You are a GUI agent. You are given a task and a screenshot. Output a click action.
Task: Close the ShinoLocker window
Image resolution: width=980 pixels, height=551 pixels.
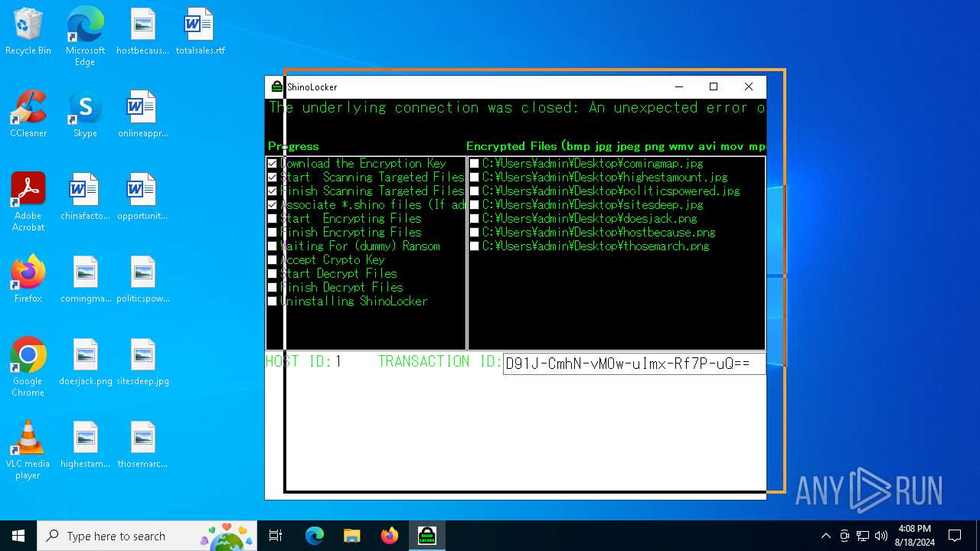749,86
